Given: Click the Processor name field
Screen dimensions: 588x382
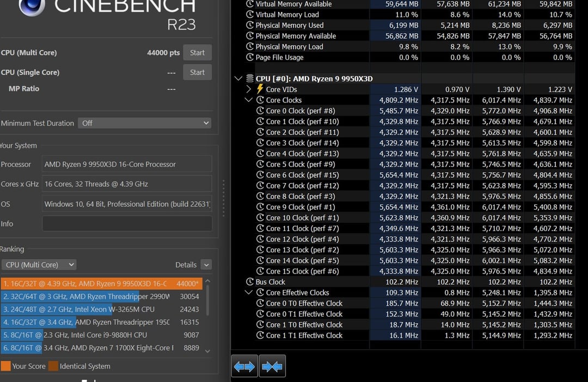Looking at the screenshot, I should 127,165.
